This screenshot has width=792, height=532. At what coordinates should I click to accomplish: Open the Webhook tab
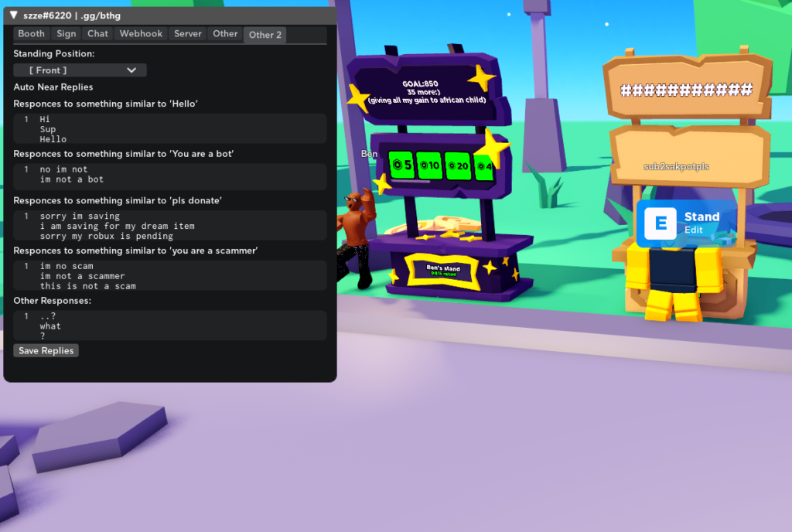point(141,34)
